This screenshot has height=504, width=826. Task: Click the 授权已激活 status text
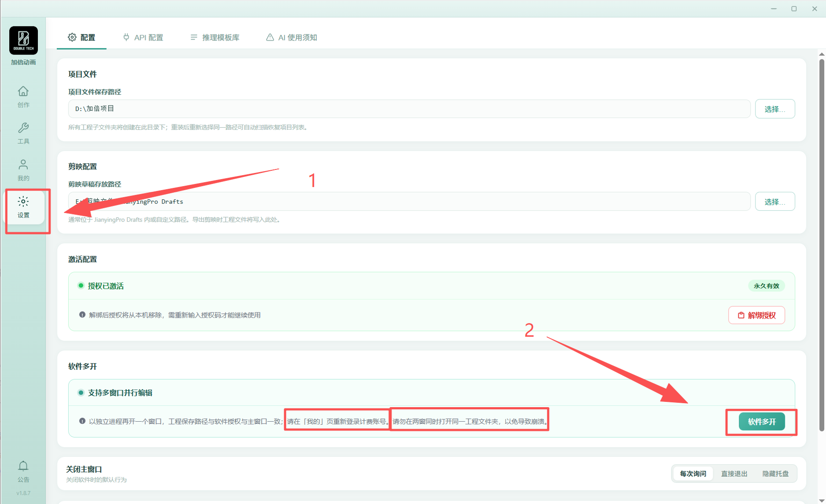coord(106,286)
